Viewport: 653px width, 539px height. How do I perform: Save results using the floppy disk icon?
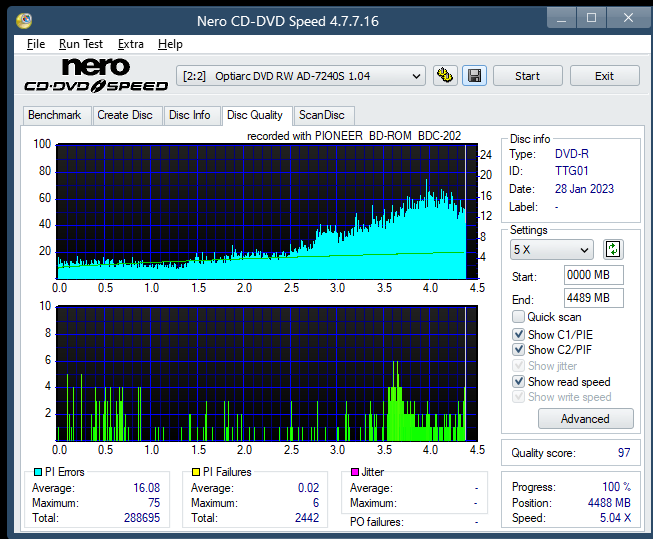474,76
